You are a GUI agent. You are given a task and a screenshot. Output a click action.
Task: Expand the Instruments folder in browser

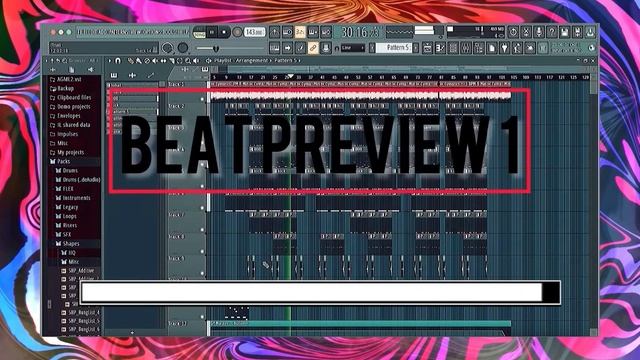tap(73, 198)
